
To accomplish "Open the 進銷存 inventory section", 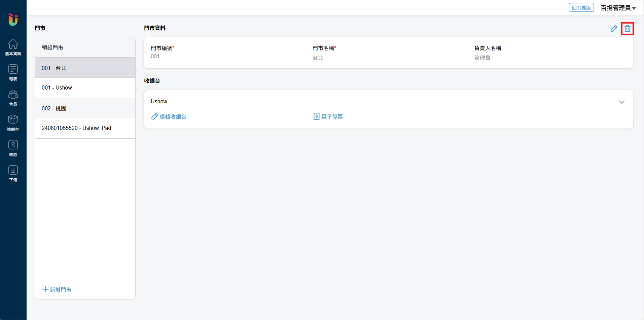I will tap(13, 123).
